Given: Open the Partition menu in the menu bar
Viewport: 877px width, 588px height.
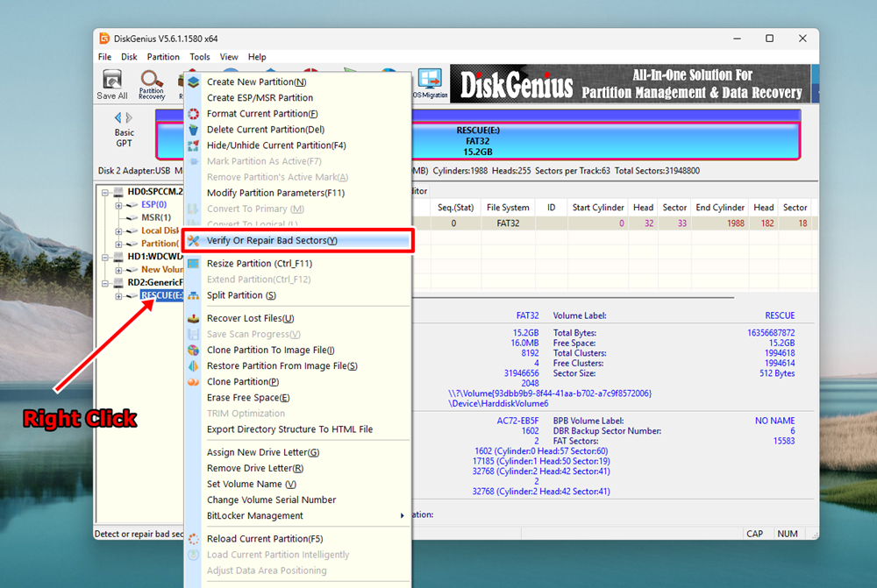Looking at the screenshot, I should [163, 57].
